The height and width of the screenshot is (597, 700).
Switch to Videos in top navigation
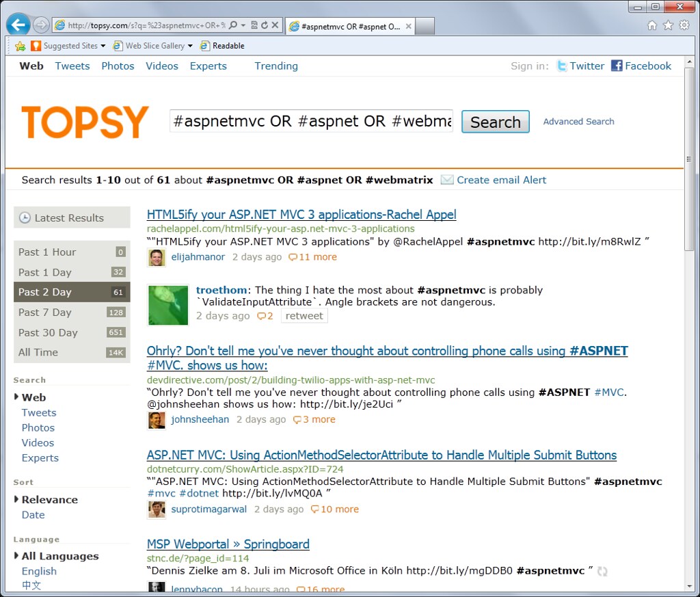(x=161, y=66)
